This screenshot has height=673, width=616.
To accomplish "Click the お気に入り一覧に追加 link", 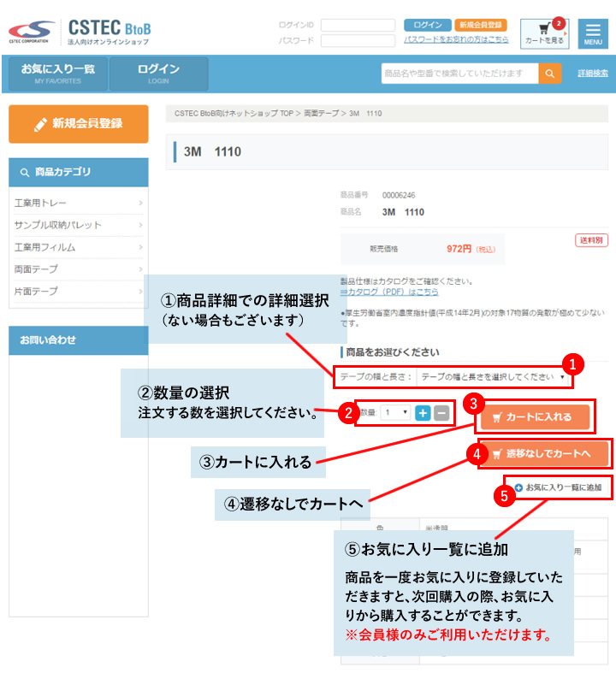I will [558, 487].
